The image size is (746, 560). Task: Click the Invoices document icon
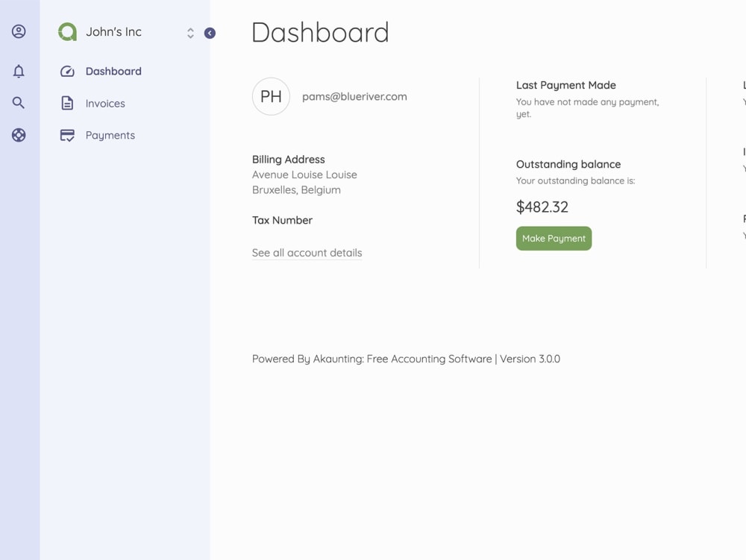(x=67, y=103)
